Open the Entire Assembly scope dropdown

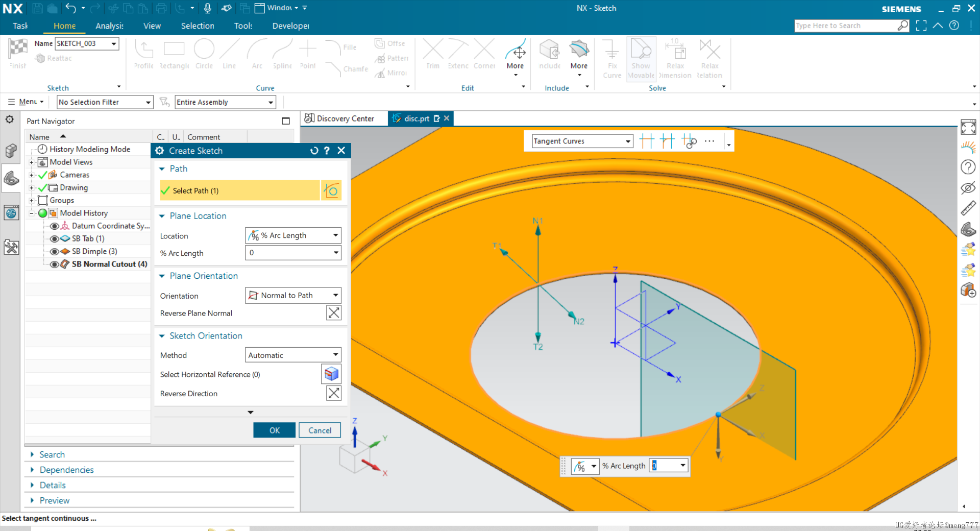click(x=225, y=102)
